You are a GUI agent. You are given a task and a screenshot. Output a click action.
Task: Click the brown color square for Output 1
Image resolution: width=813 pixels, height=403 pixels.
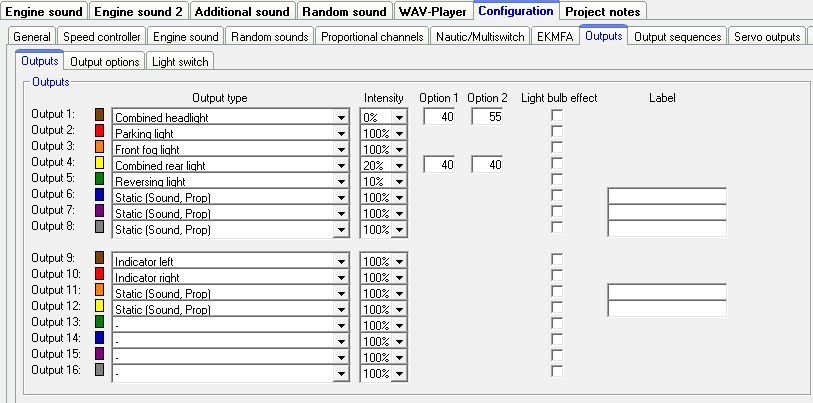99,115
